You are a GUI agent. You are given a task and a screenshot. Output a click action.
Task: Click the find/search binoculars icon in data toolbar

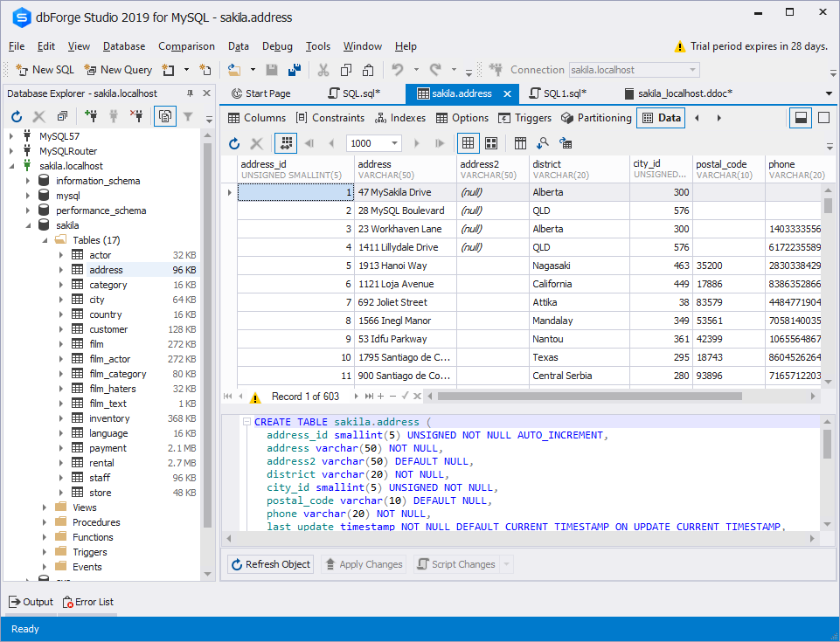pyautogui.click(x=543, y=143)
